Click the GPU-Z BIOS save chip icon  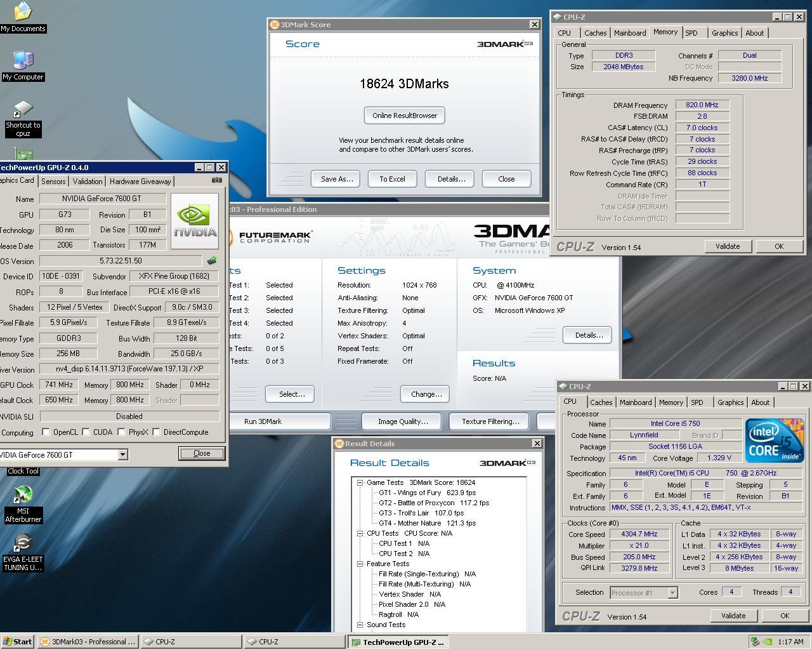click(212, 260)
